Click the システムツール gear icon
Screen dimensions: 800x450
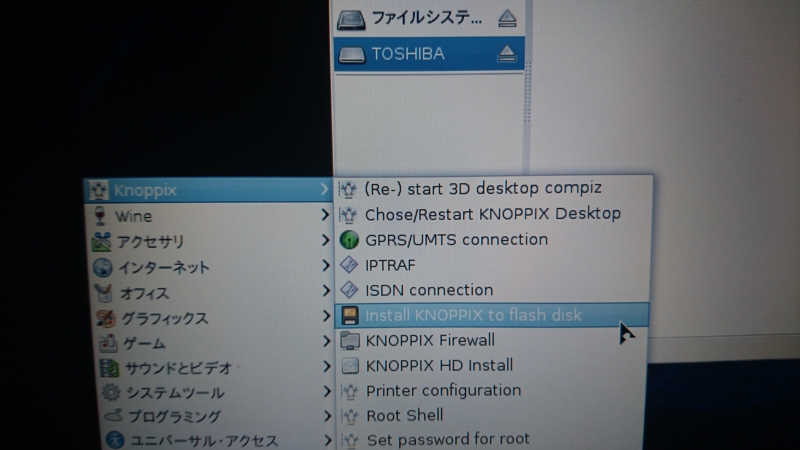pyautogui.click(x=111, y=392)
